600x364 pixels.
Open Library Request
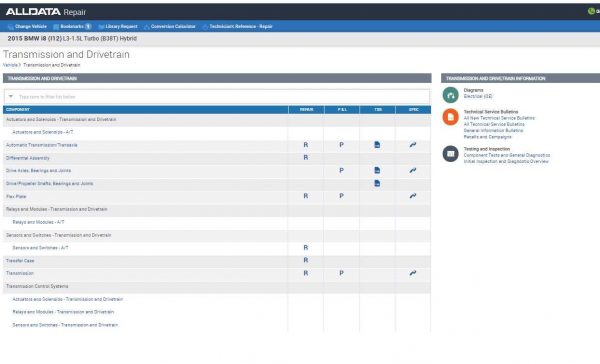118,26
